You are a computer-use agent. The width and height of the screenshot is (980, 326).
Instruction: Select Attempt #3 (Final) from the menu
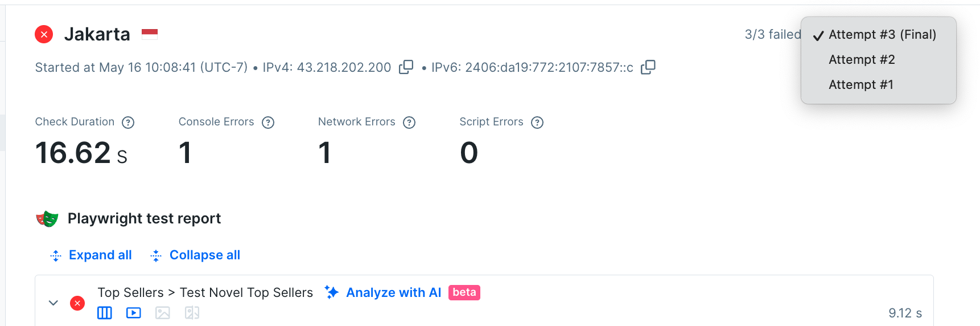click(882, 35)
